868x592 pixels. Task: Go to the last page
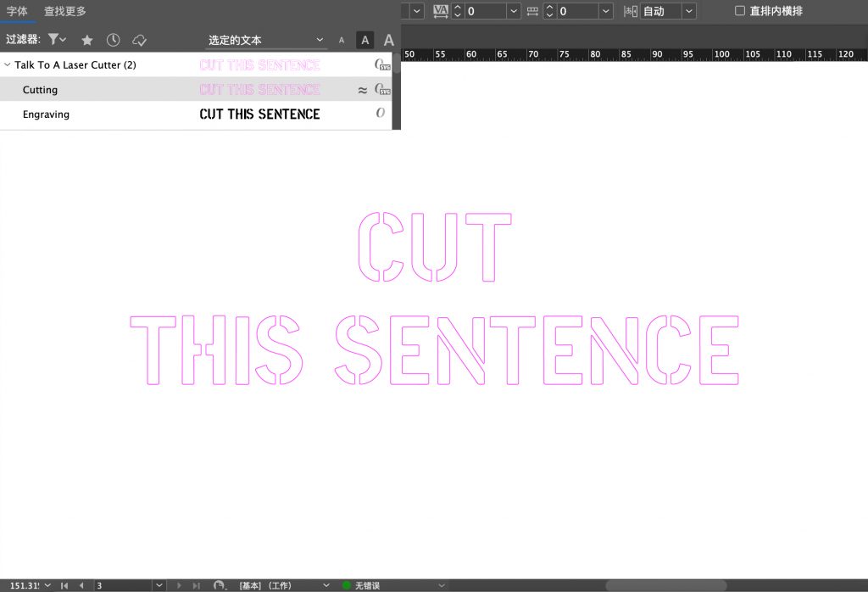[196, 585]
